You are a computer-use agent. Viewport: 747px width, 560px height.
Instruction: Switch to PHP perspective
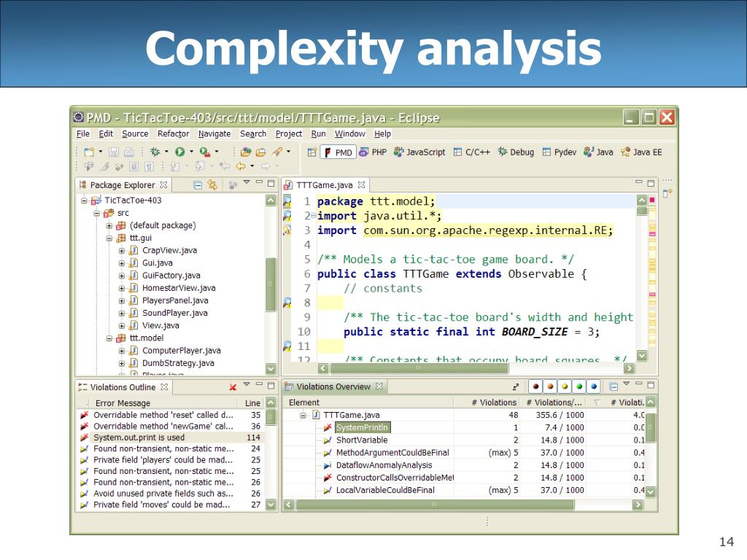point(373,152)
